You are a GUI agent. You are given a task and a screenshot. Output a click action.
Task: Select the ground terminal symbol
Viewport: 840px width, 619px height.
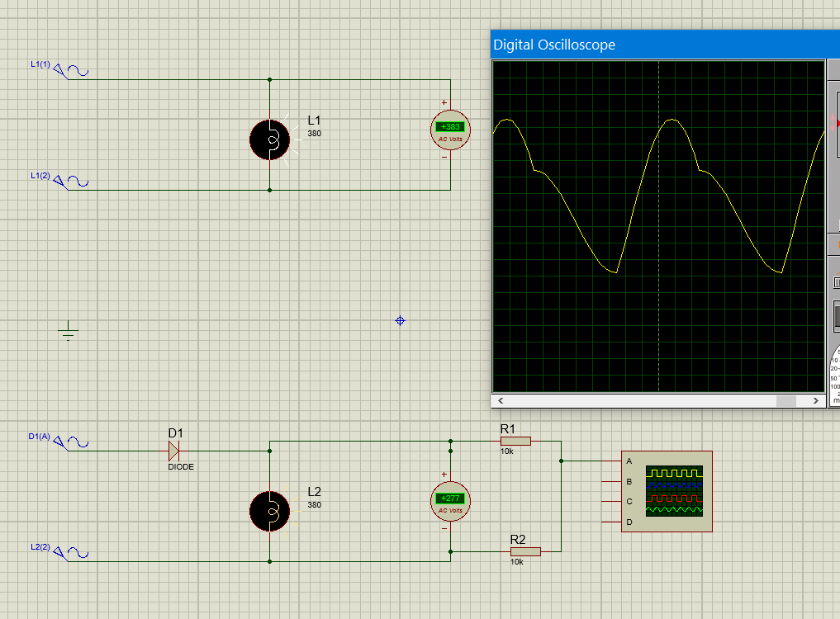68,330
